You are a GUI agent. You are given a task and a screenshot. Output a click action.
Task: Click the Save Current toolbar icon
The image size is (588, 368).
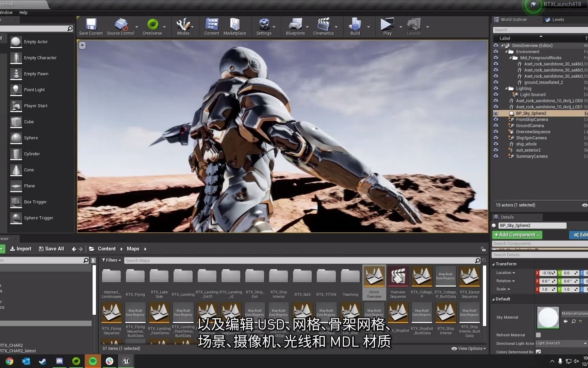point(91,25)
